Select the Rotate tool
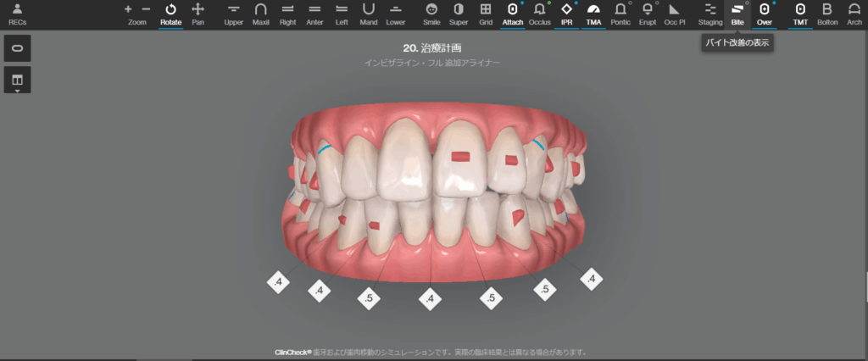868x361 pixels. pyautogui.click(x=171, y=14)
